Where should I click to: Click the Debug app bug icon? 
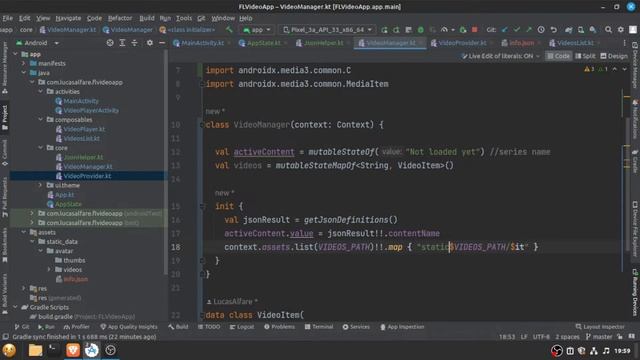pyautogui.click(x=420, y=30)
